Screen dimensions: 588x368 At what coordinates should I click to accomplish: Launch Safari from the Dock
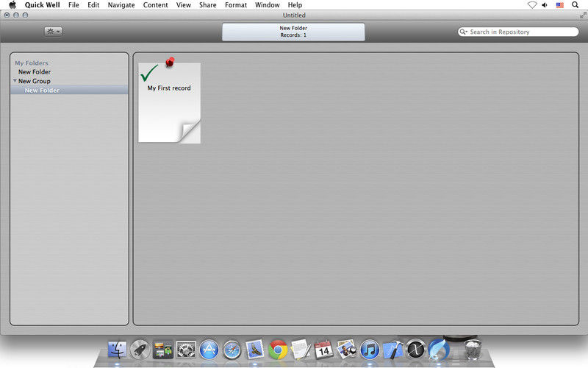(232, 350)
